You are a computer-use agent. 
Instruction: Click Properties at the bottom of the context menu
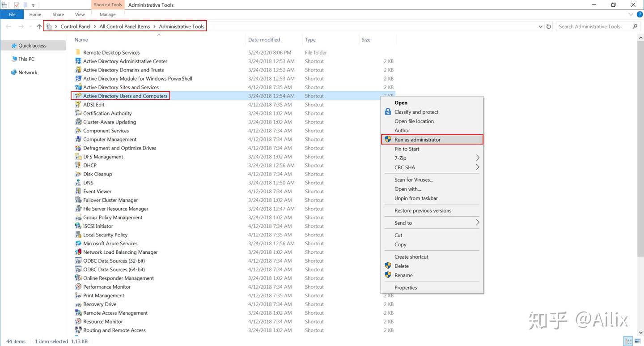coord(405,287)
